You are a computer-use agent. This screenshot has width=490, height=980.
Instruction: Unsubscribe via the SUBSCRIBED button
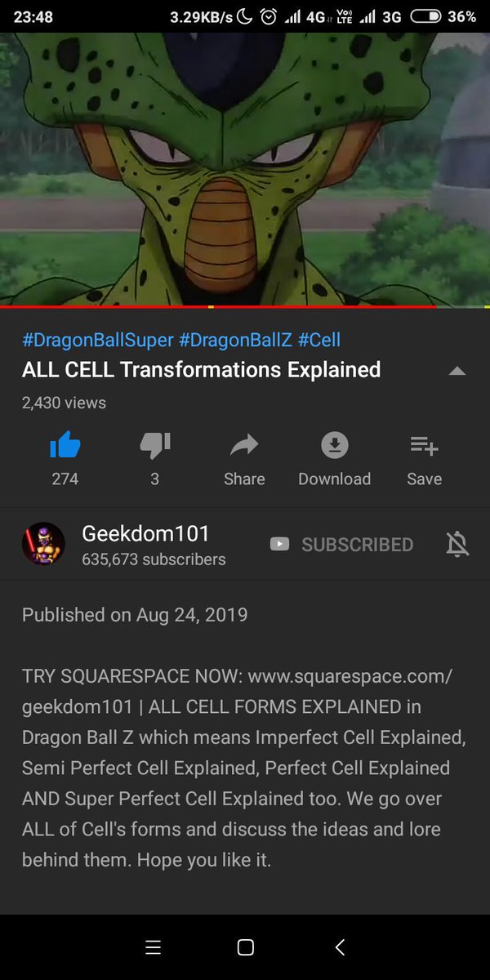341,544
